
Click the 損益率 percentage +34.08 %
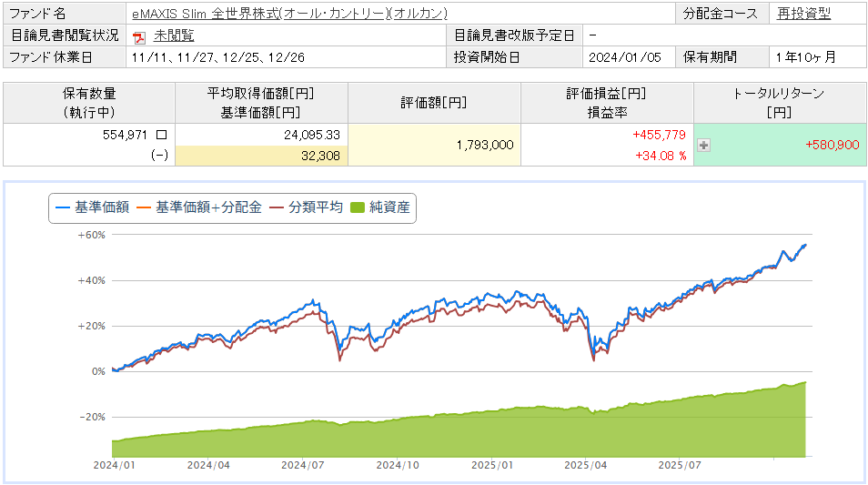click(660, 156)
